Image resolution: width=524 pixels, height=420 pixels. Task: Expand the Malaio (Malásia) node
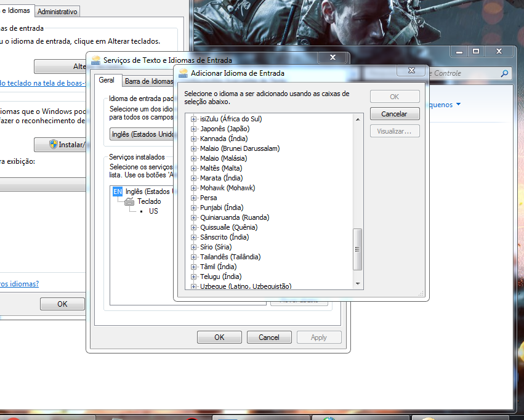193,158
